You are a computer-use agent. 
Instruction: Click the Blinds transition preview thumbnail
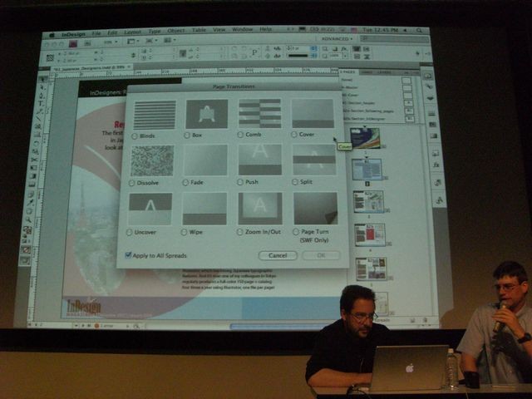(155, 115)
